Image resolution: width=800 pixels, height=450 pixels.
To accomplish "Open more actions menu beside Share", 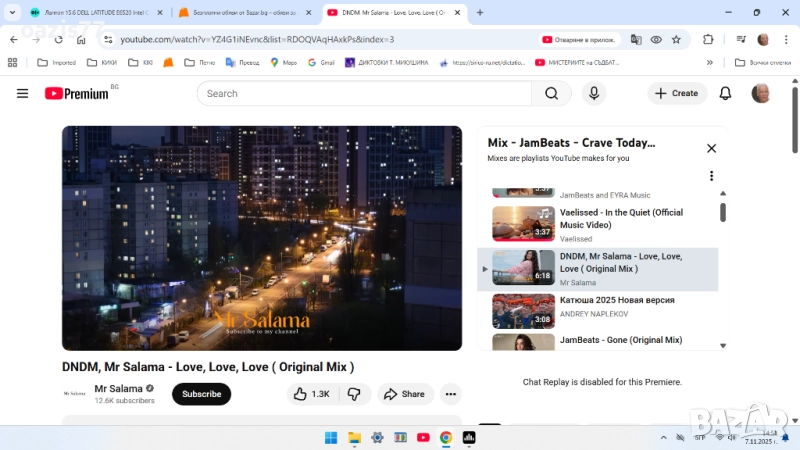I will click(451, 394).
